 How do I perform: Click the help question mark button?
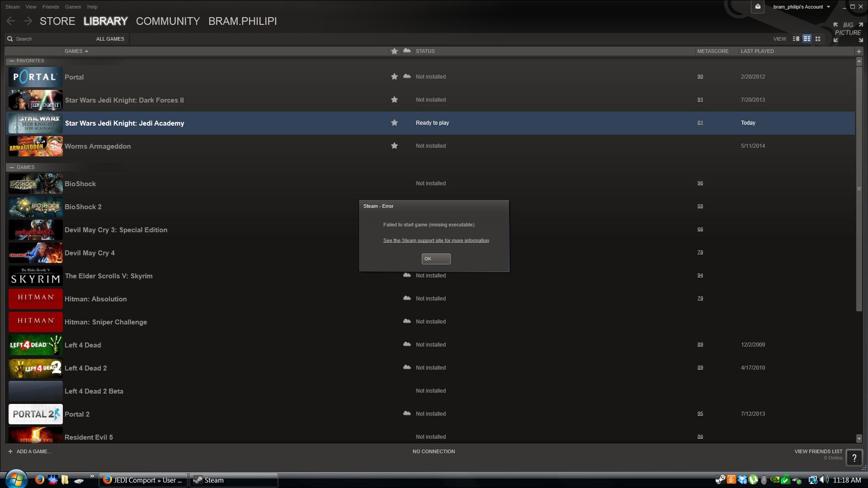coord(854,458)
